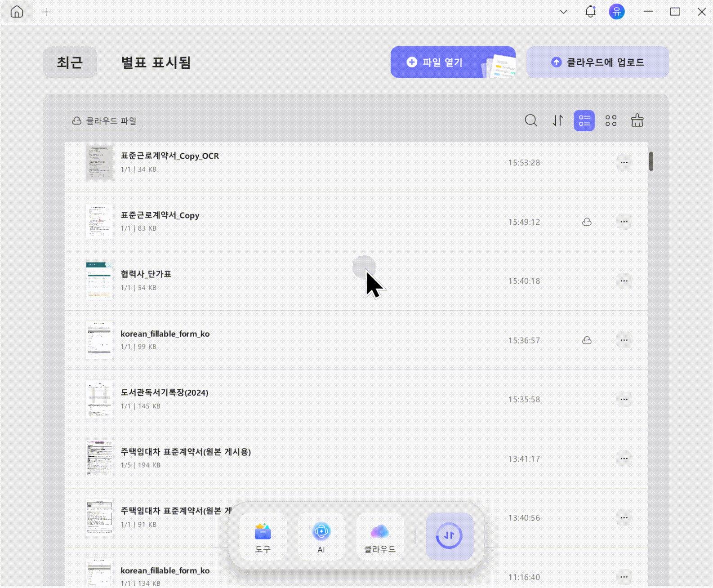Select 주택임대차 표준계약서(원본 게시용) 1/5 file name

[185, 452]
